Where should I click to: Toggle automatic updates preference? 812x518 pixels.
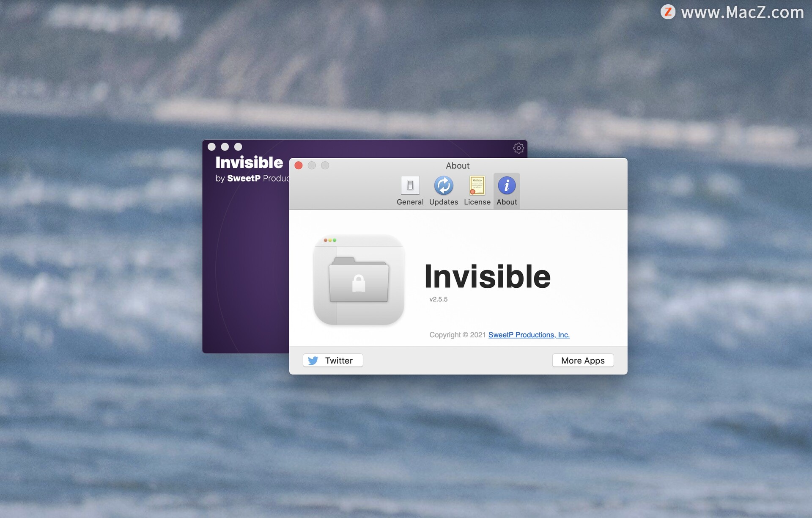pos(443,190)
